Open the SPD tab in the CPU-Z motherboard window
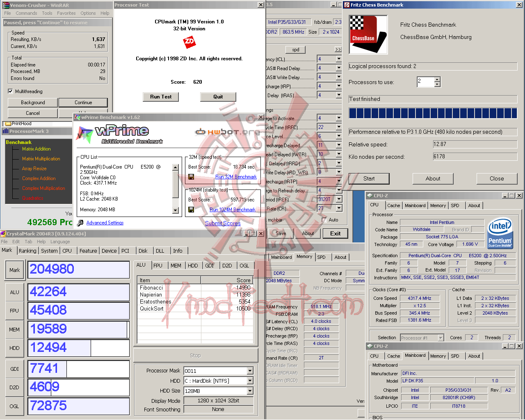Screen dimensions: 525x420 pyautogui.click(x=455, y=356)
